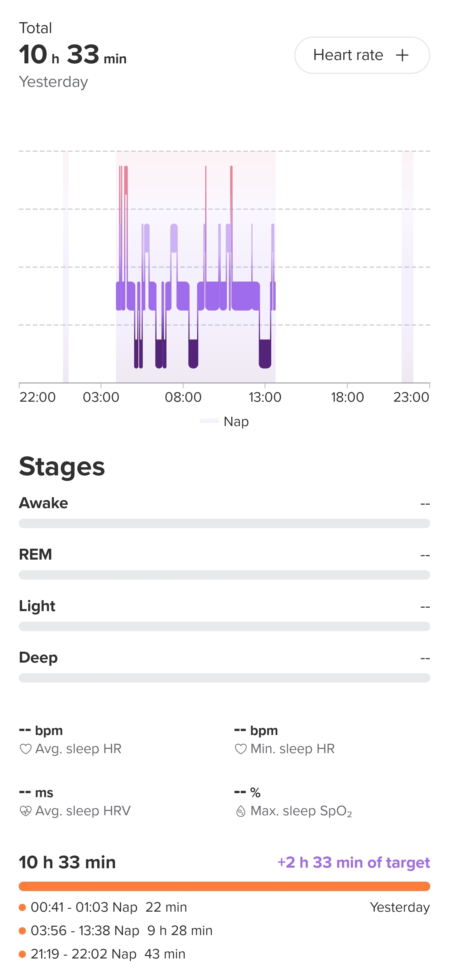Tap the orange sleep target progress bar
Image resolution: width=449 pixels, height=980 pixels.
224,886
